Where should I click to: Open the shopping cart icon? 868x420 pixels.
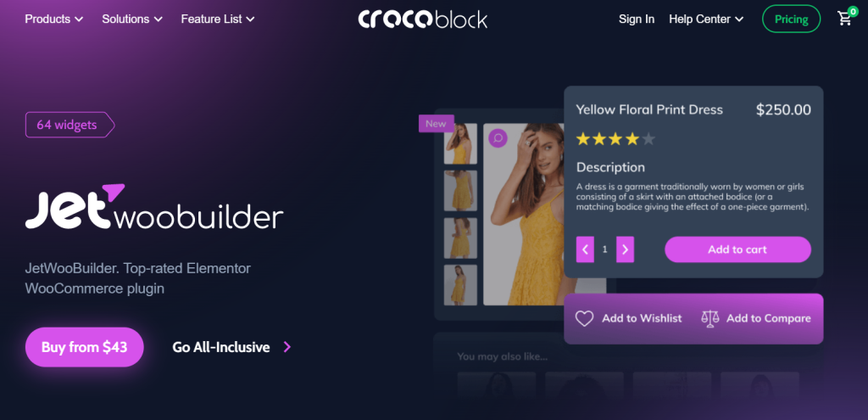click(x=845, y=19)
